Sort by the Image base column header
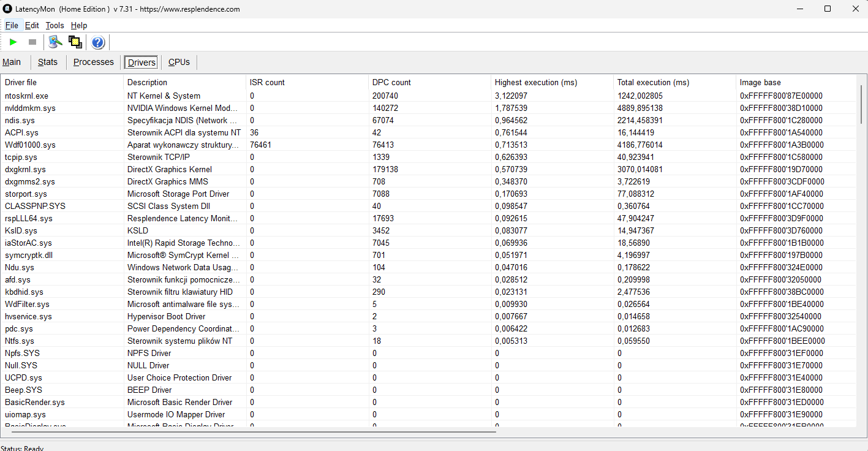This screenshot has height=451, width=868. coord(796,82)
